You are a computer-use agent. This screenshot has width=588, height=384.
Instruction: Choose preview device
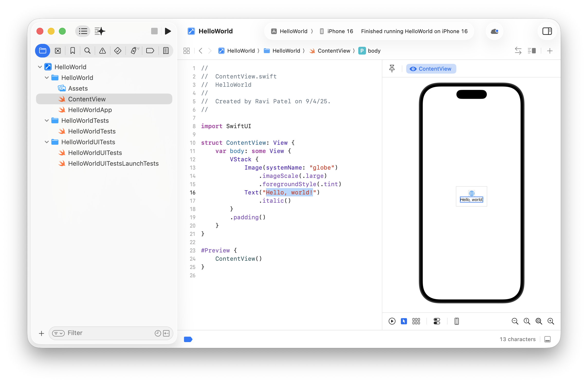[457, 321]
